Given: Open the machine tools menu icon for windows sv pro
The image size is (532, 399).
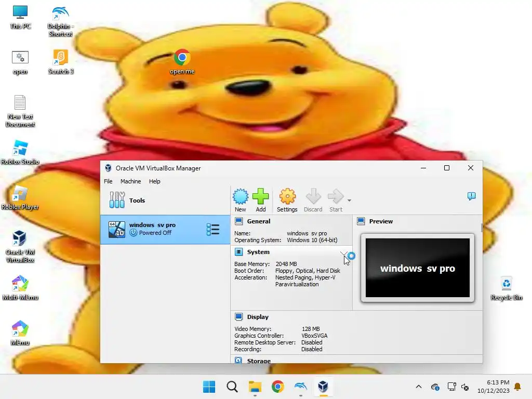Looking at the screenshot, I should pyautogui.click(x=212, y=229).
